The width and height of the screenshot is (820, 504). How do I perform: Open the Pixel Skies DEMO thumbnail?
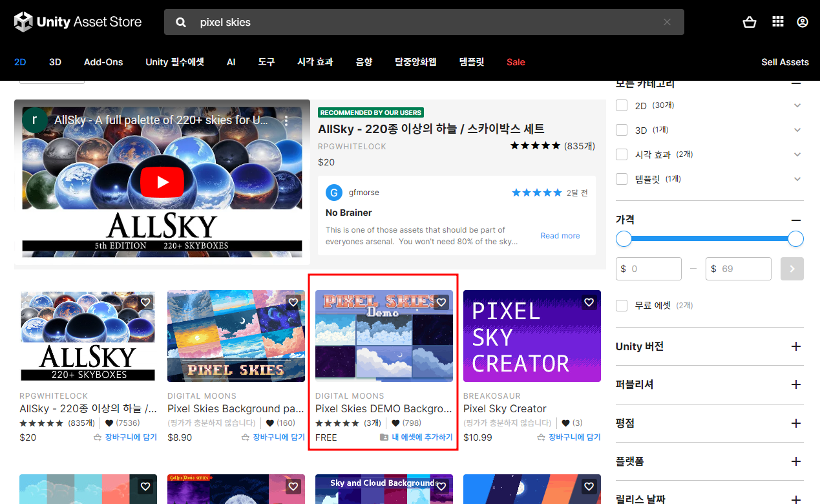[384, 336]
